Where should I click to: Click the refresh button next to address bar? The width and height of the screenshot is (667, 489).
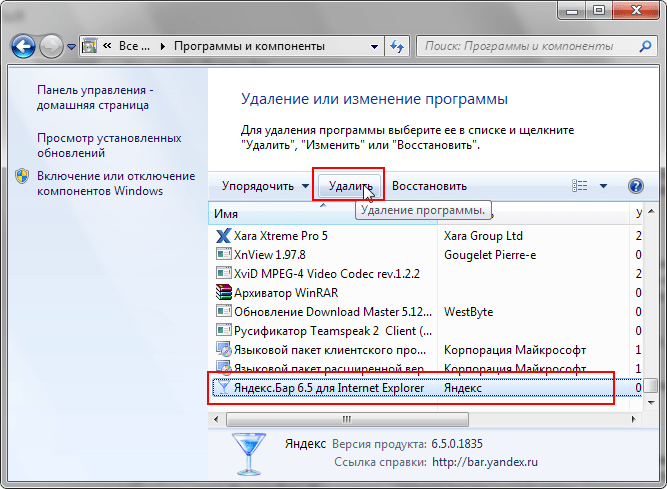[397, 46]
